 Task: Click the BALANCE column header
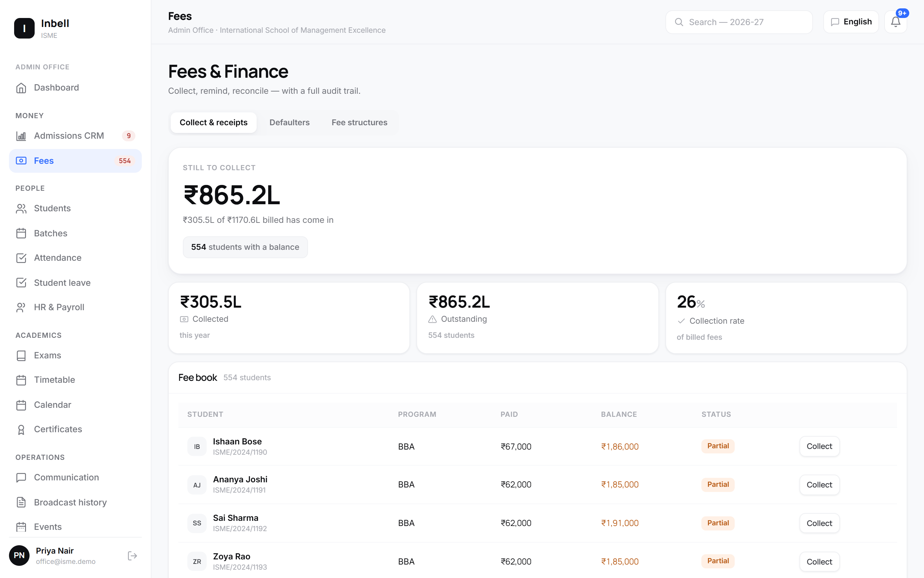(x=619, y=414)
